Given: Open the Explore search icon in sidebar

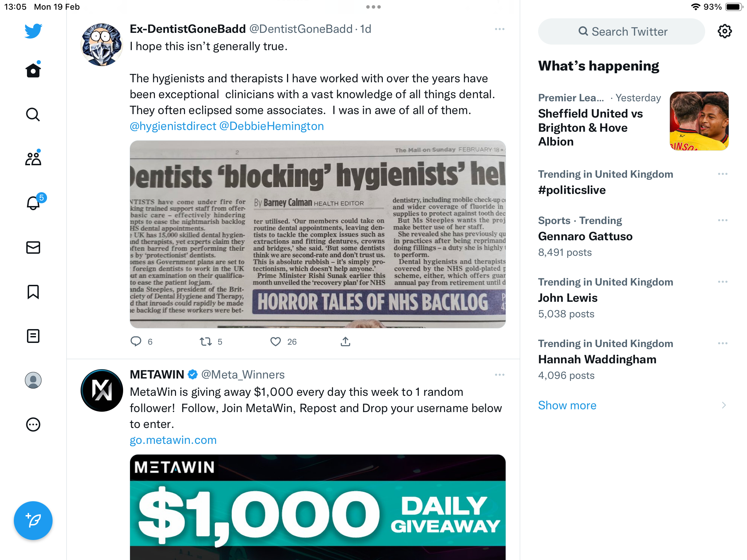Looking at the screenshot, I should pyautogui.click(x=33, y=114).
